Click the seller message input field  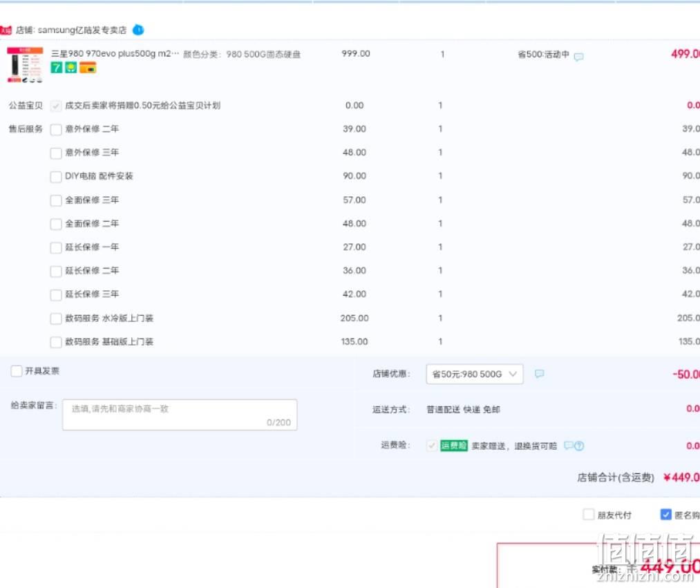(x=180, y=415)
